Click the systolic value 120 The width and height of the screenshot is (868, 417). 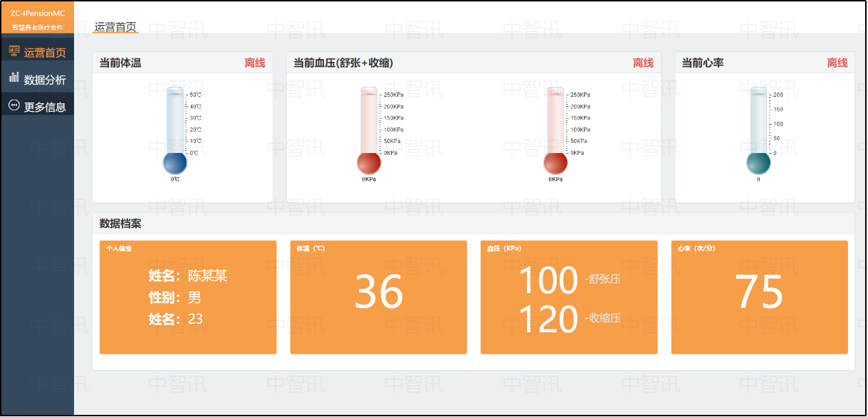click(x=548, y=320)
